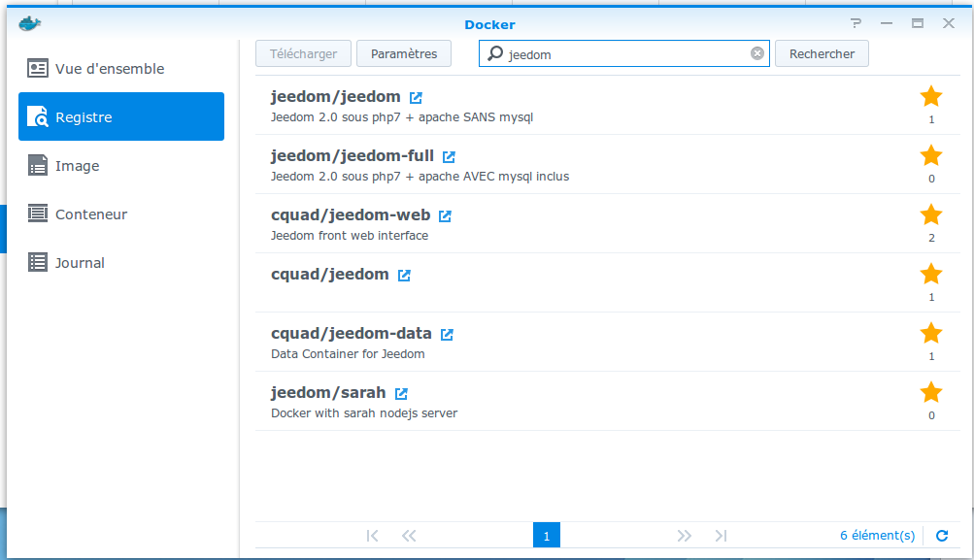Image resolution: width=974 pixels, height=560 pixels.
Task: Select the Registre sidebar item
Action: coord(121,116)
